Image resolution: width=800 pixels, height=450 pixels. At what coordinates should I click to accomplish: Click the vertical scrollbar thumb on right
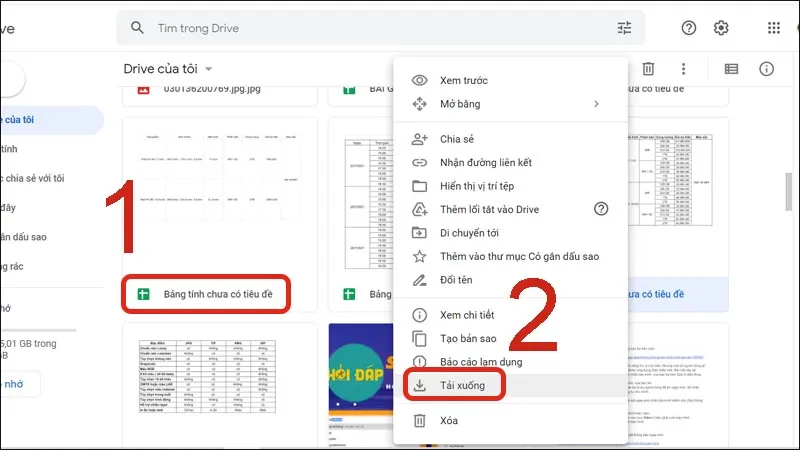(789, 192)
